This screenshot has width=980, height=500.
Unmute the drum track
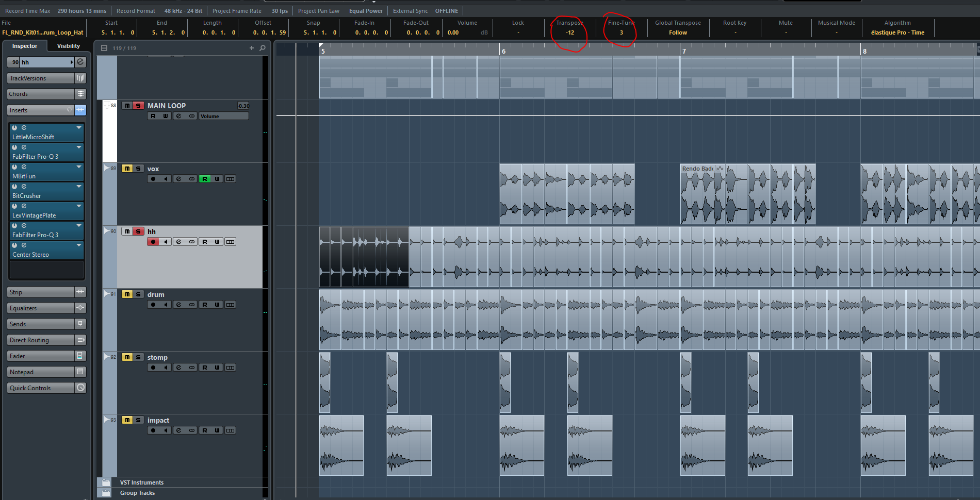[x=127, y=294]
